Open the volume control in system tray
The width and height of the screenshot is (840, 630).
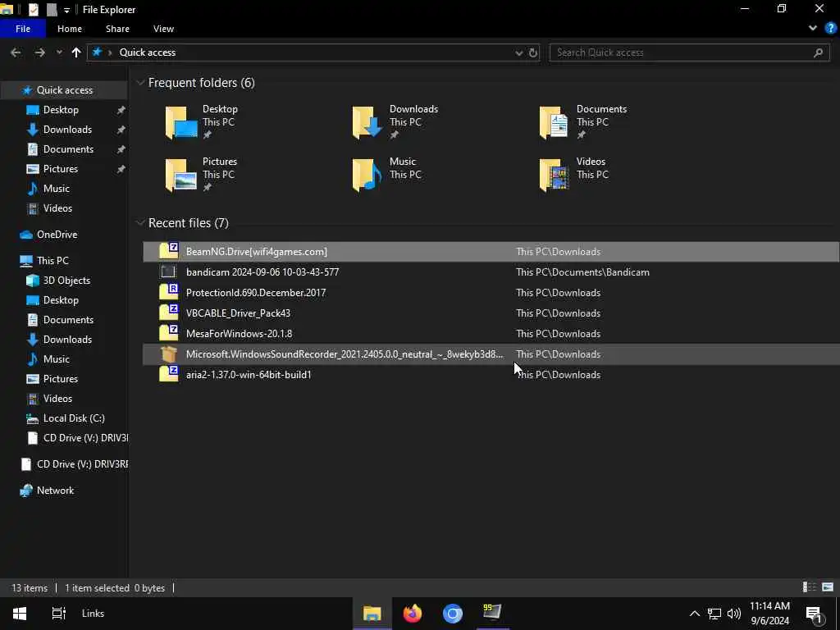pyautogui.click(x=734, y=614)
